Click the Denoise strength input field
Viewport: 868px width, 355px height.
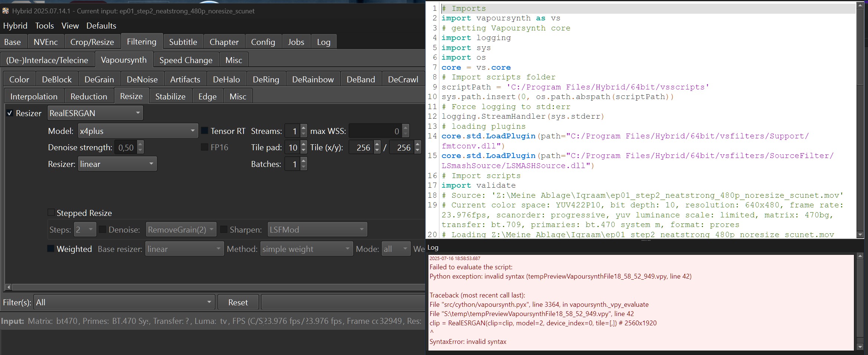(x=126, y=148)
